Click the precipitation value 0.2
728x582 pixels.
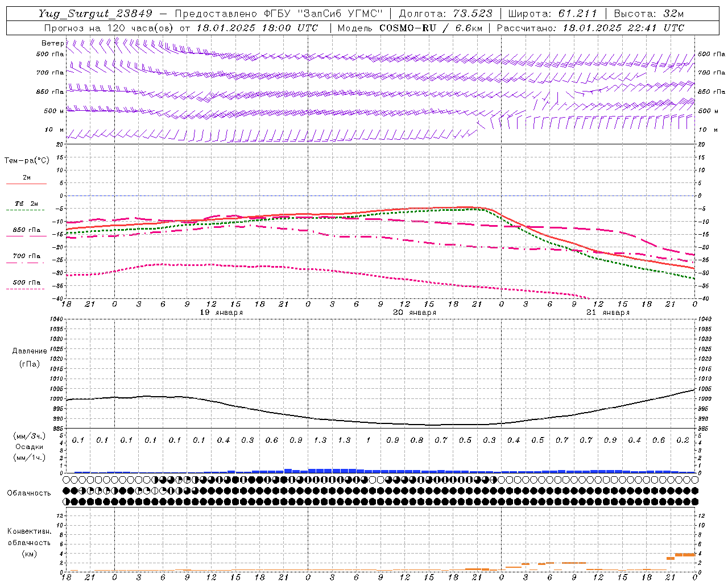[682, 440]
